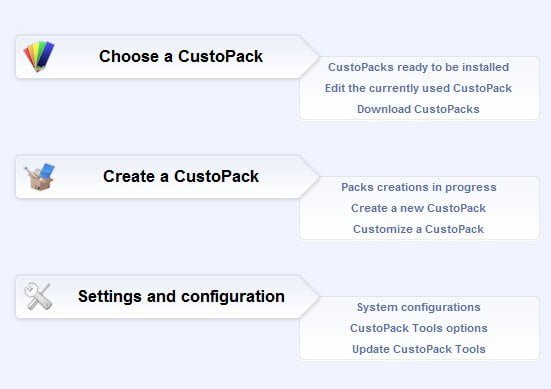The image size is (551, 389).
Task: Click the arrow tip of Choose a CustoPack banner
Action: pos(310,57)
